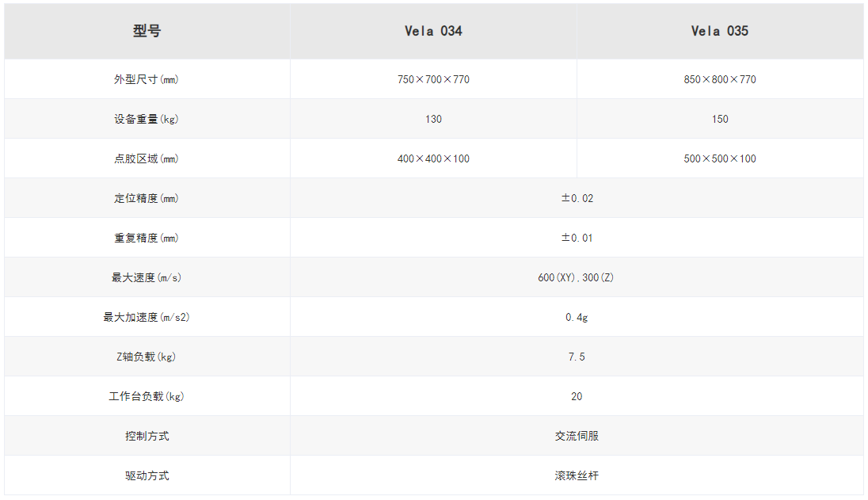The width and height of the screenshot is (868, 500).
Task: Click the 点胶区域(mm) row label
Action: [147, 158]
